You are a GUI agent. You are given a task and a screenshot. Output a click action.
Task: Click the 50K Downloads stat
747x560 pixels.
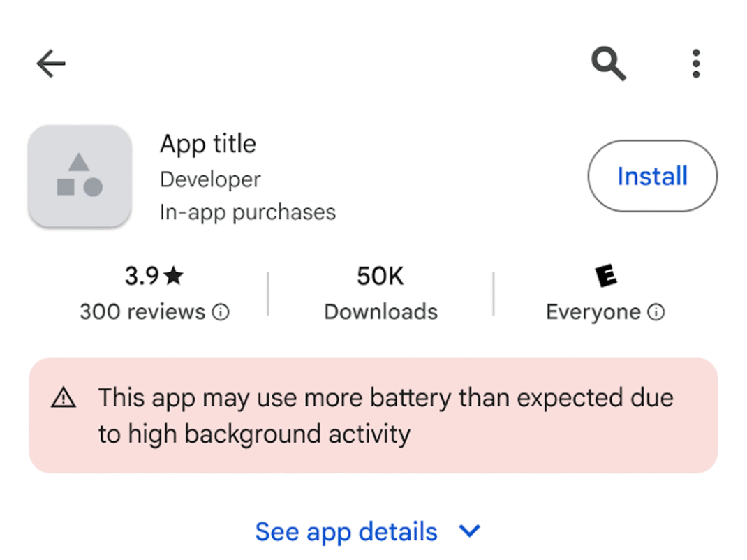pyautogui.click(x=380, y=293)
